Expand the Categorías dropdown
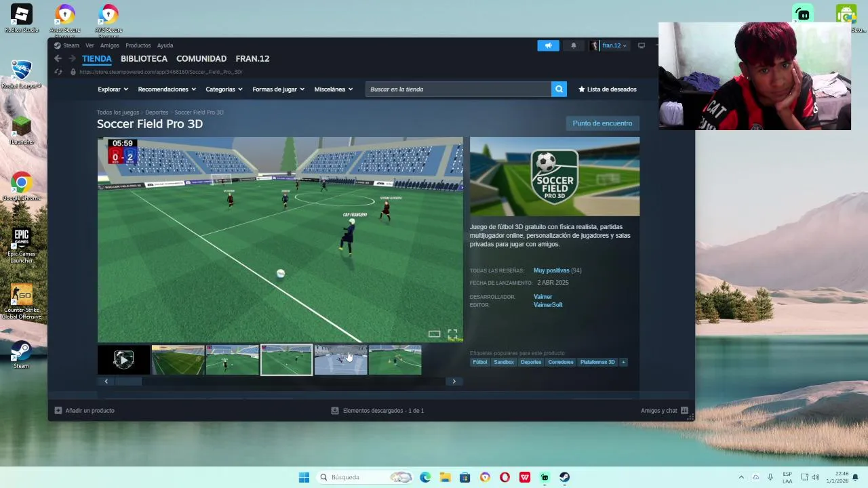Image resolution: width=868 pixels, height=488 pixels. click(224, 89)
